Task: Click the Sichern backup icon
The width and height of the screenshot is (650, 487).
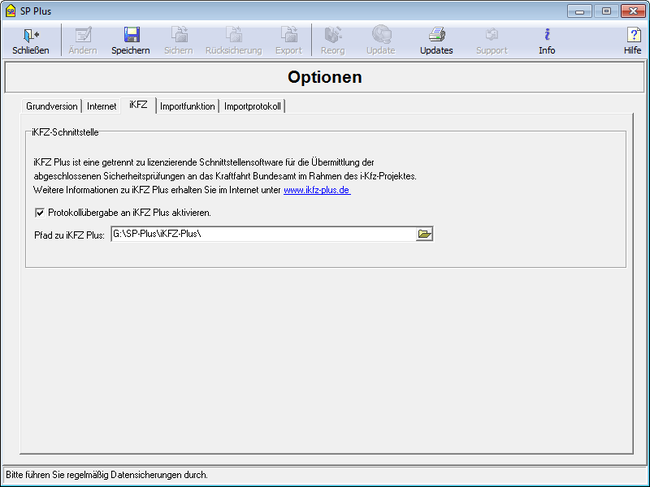Action: pyautogui.click(x=178, y=35)
